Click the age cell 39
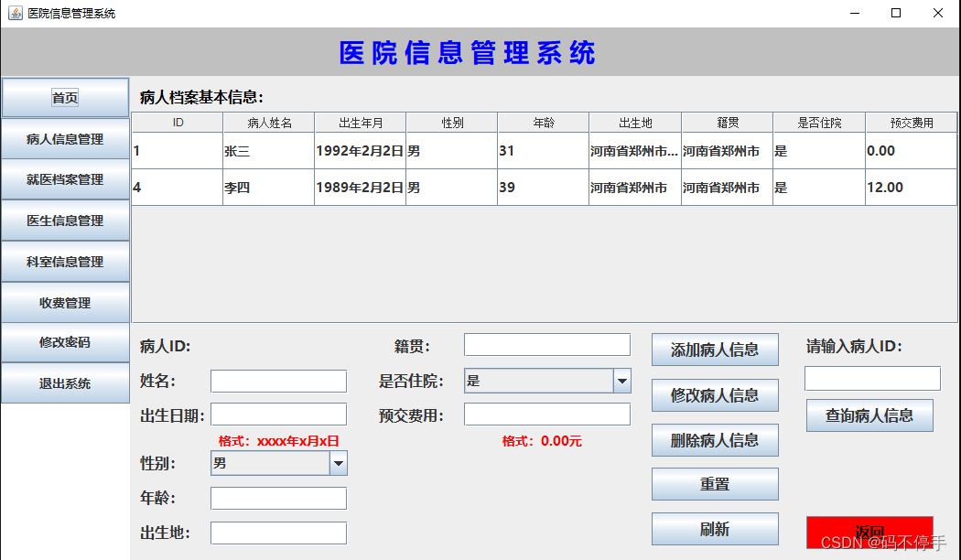The height and width of the screenshot is (560, 961). 544,188
